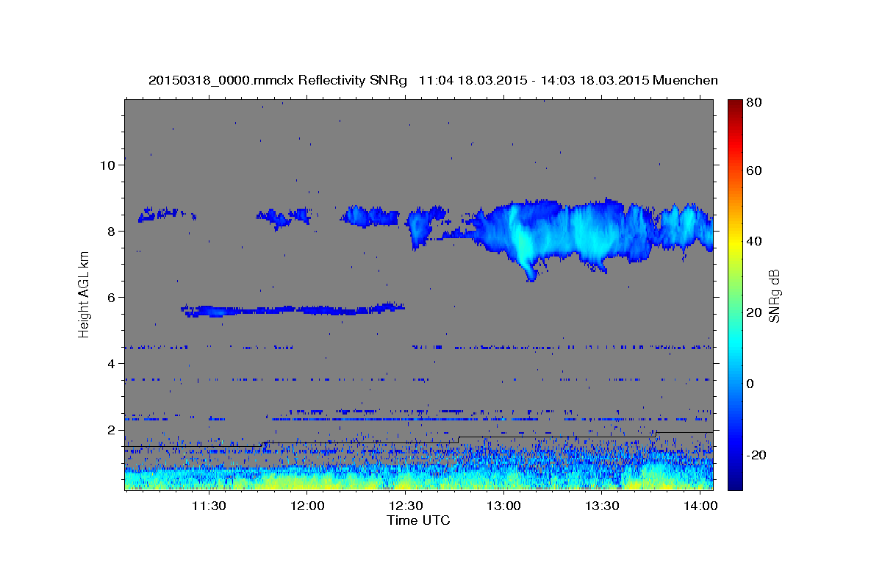Image resolution: width=882 pixels, height=588 pixels.
Task: Click the colorbar label -20
Action: (x=756, y=455)
